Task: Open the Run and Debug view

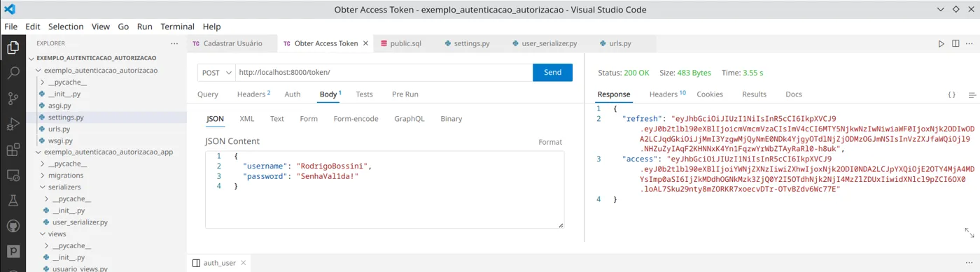Action: tap(13, 124)
